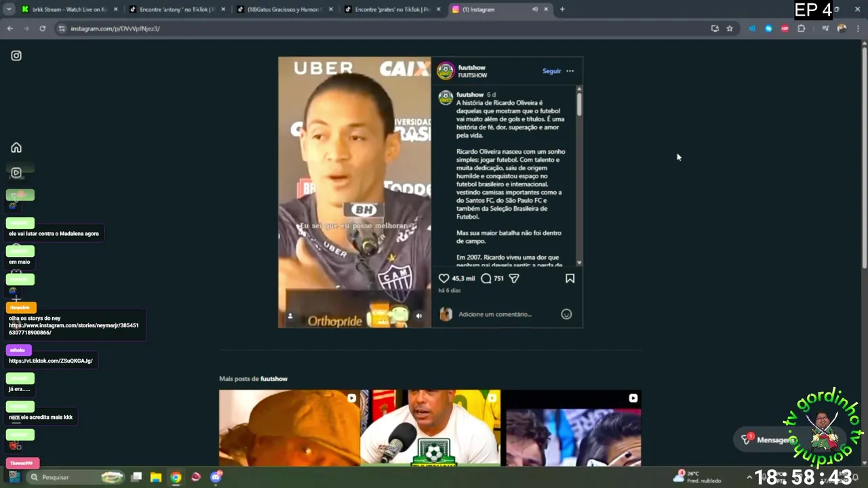Click the 'mihoku' chat username badge

18,350
